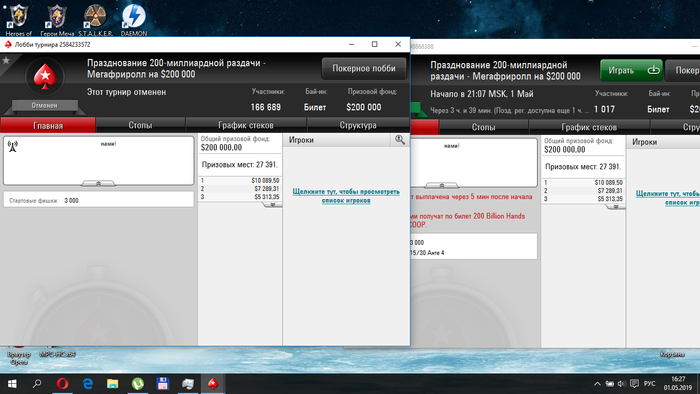Open the Столы tab in front window
This screenshot has width=700, height=394.
(140, 125)
